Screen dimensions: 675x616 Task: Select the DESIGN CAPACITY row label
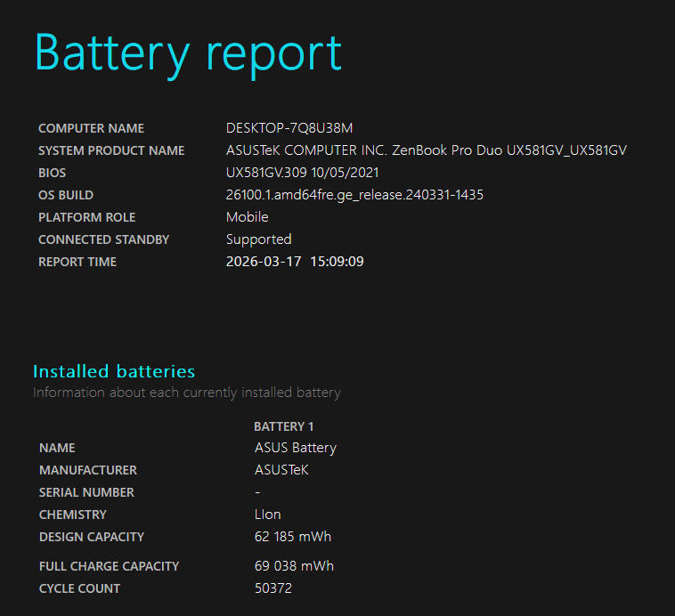92,538
